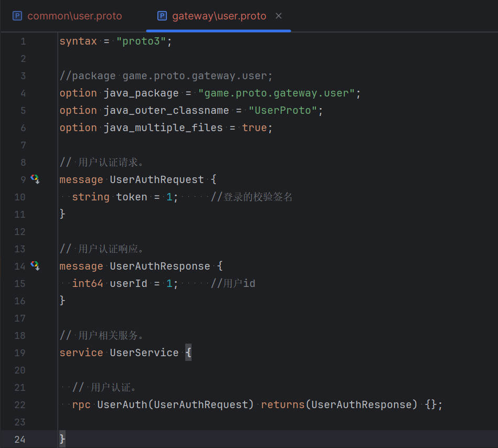Click the commented package line game.proto.gateway.user
The image size is (498, 448).
point(166,76)
